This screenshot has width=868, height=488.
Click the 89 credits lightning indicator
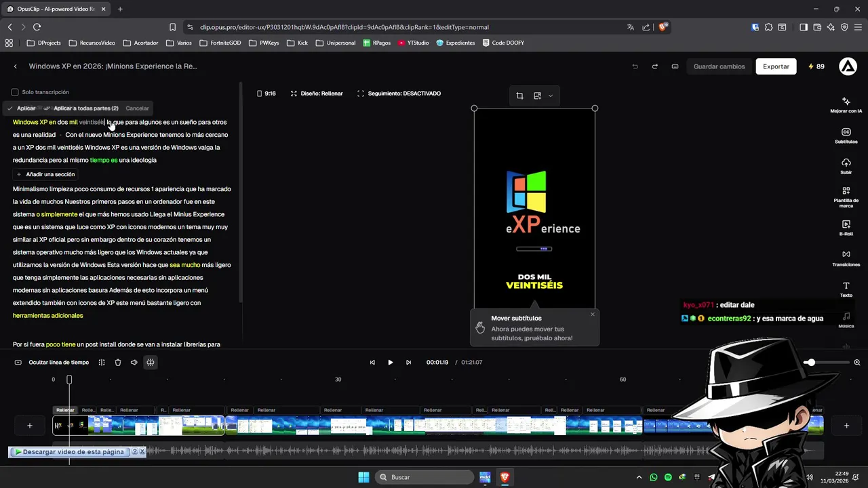click(x=816, y=66)
